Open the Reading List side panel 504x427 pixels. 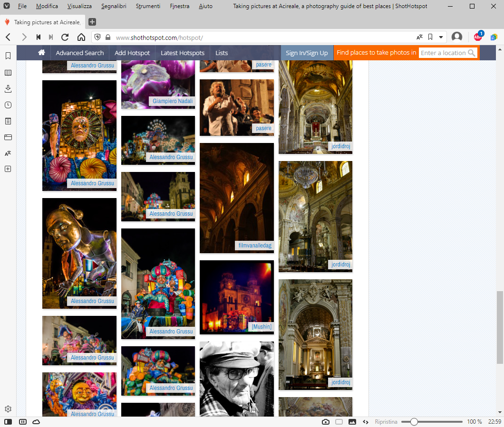coord(8,73)
